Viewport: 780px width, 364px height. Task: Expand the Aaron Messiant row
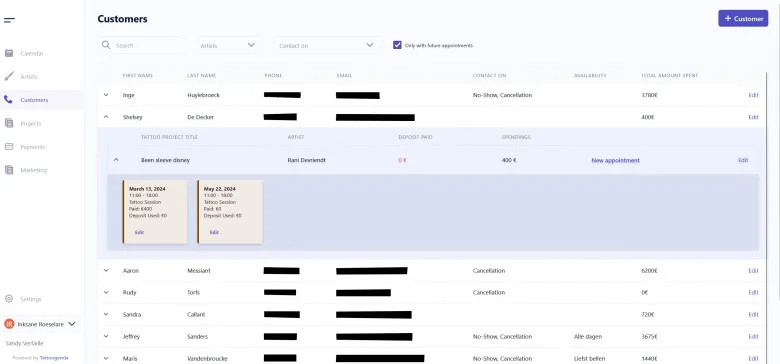click(105, 271)
